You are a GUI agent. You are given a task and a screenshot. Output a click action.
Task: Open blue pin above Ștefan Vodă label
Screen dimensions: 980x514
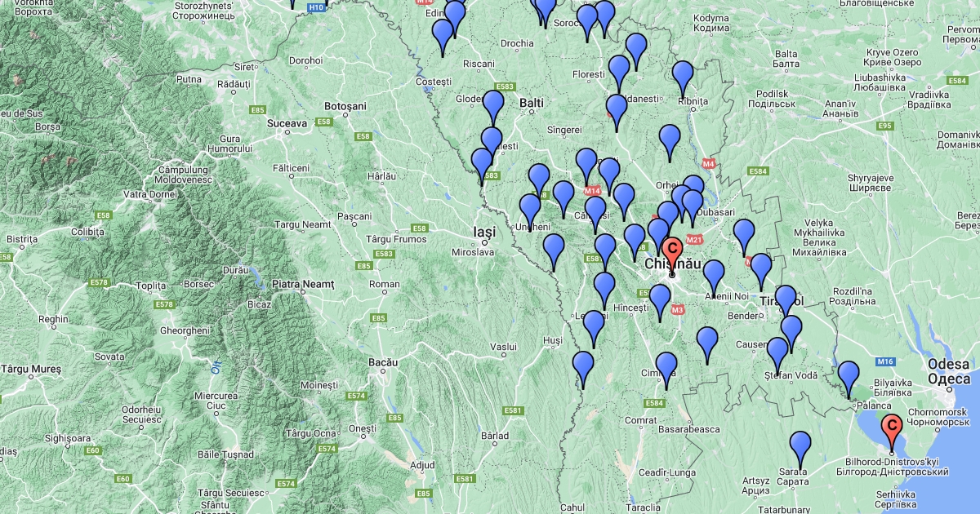tap(777, 352)
